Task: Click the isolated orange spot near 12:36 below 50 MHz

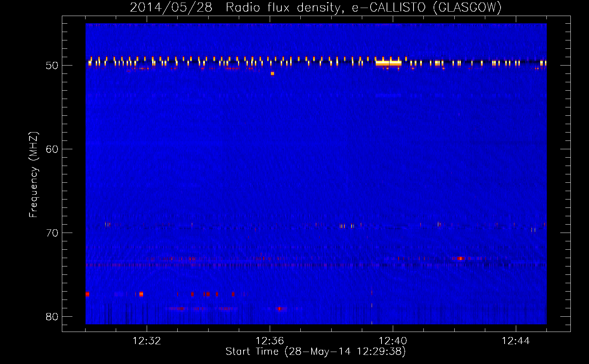Action: [x=272, y=74]
